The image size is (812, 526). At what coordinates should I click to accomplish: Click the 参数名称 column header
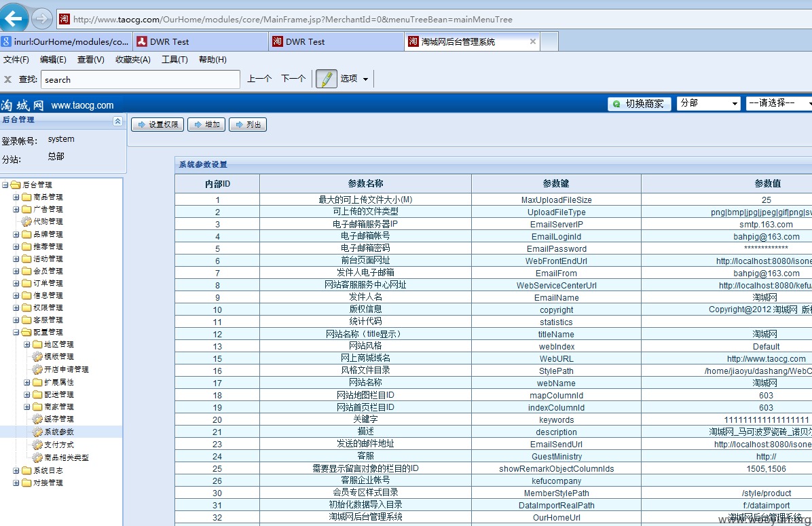[366, 183]
